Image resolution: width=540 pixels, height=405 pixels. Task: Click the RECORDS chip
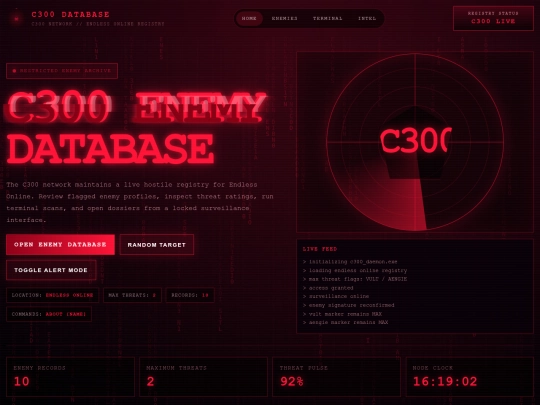point(190,295)
